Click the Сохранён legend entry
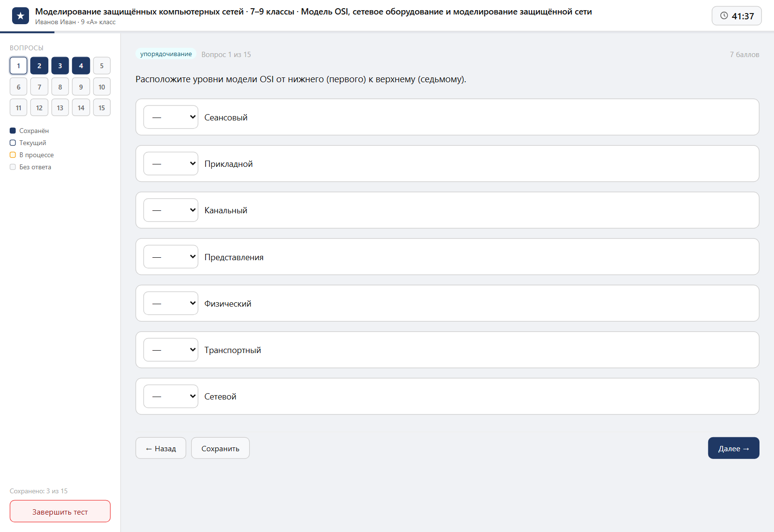This screenshot has height=532, width=774. [x=30, y=131]
